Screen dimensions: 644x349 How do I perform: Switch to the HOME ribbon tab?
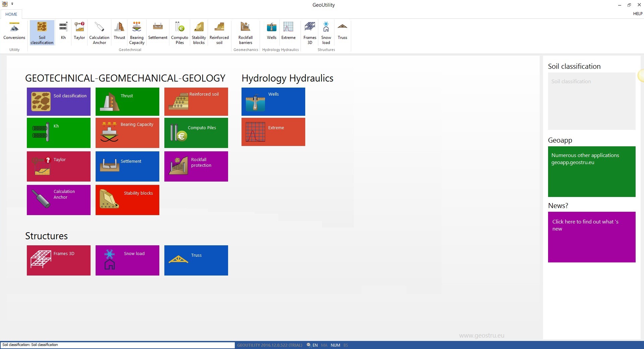click(x=11, y=14)
